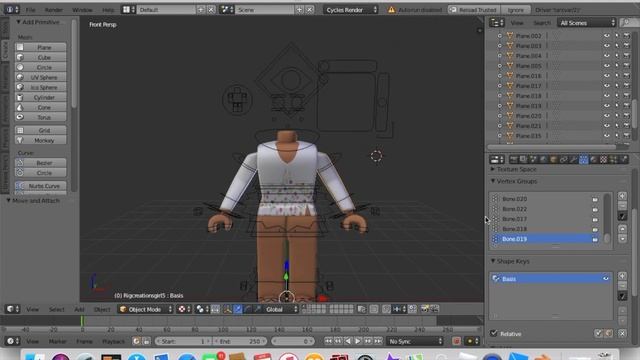Add a new vertex group plus icon

tap(622, 196)
